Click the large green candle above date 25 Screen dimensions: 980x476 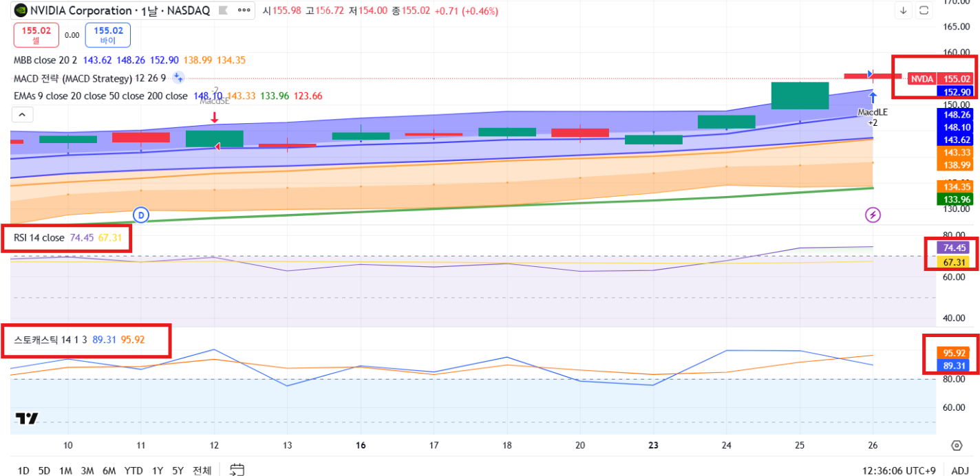coord(800,95)
